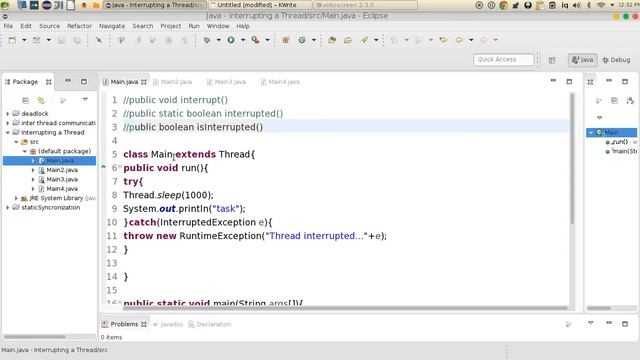The width and height of the screenshot is (640, 360).
Task: Maximize the editor area
Action: pos(569,82)
